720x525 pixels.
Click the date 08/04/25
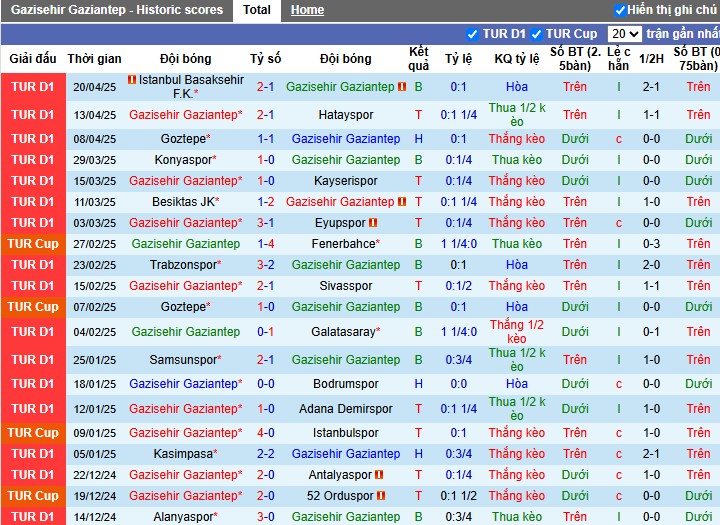click(95, 139)
